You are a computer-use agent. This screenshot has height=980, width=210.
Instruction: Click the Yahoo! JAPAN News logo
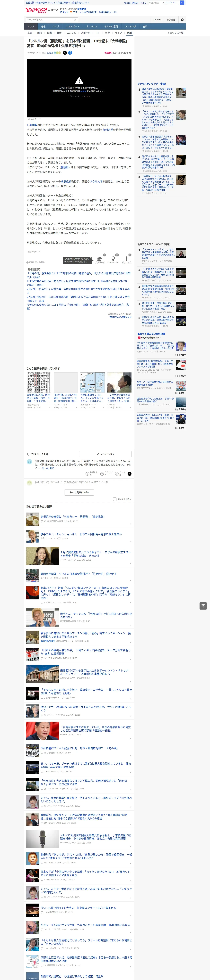pyautogui.click(x=42, y=10)
